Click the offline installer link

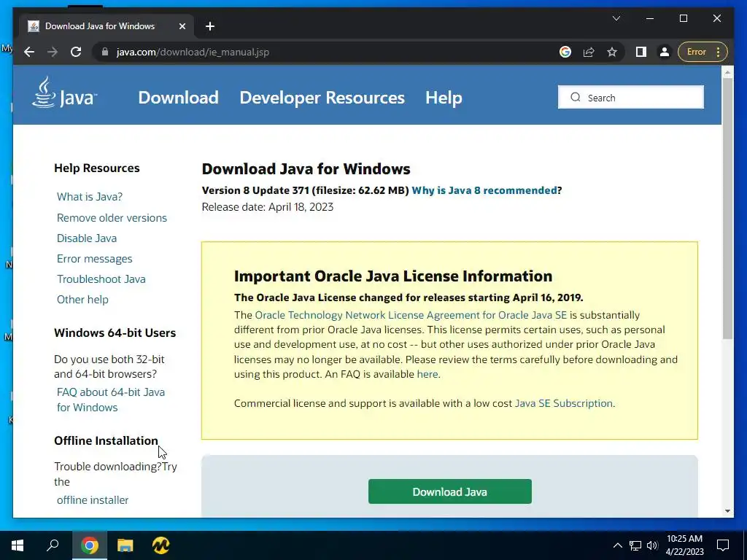coord(93,500)
